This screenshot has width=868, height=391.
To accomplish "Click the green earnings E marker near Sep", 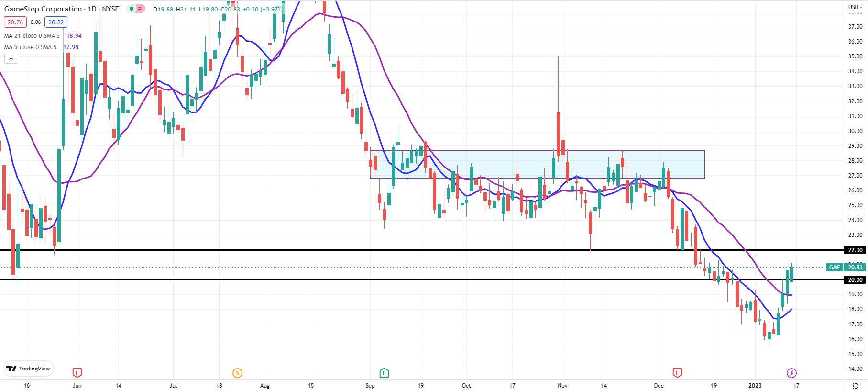I will pyautogui.click(x=384, y=372).
